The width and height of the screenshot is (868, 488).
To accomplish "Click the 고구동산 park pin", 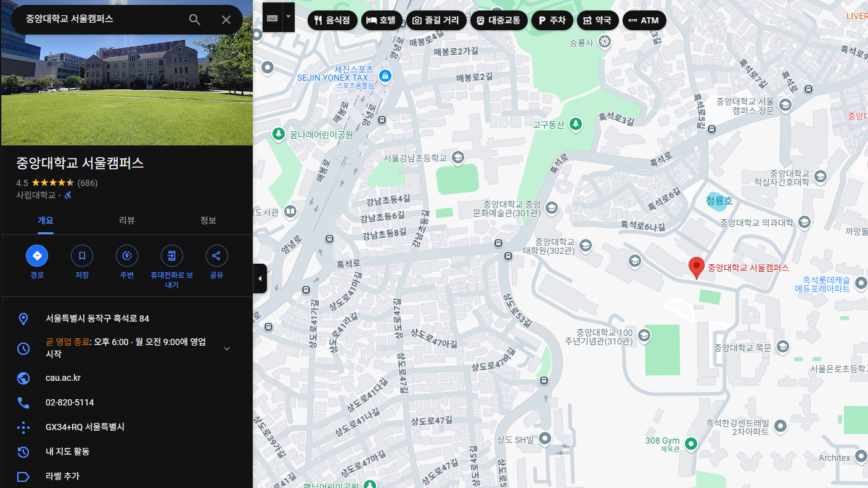I will pyautogui.click(x=576, y=124).
